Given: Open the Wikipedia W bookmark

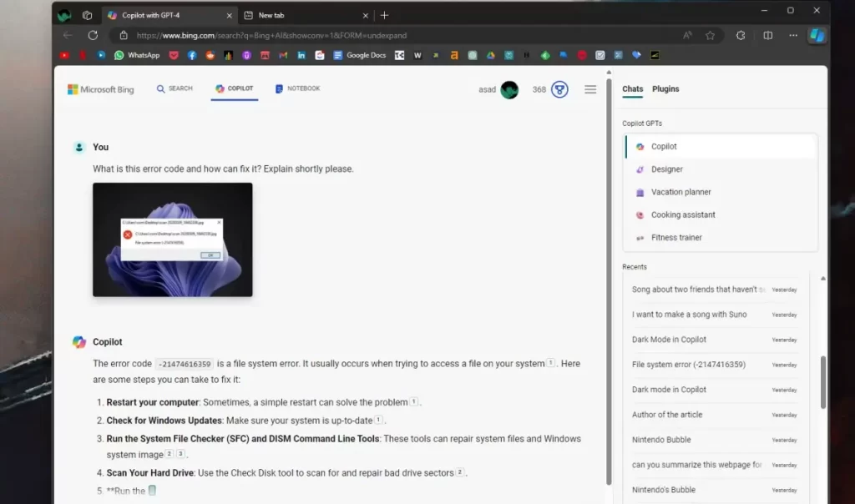Looking at the screenshot, I should (x=417, y=55).
